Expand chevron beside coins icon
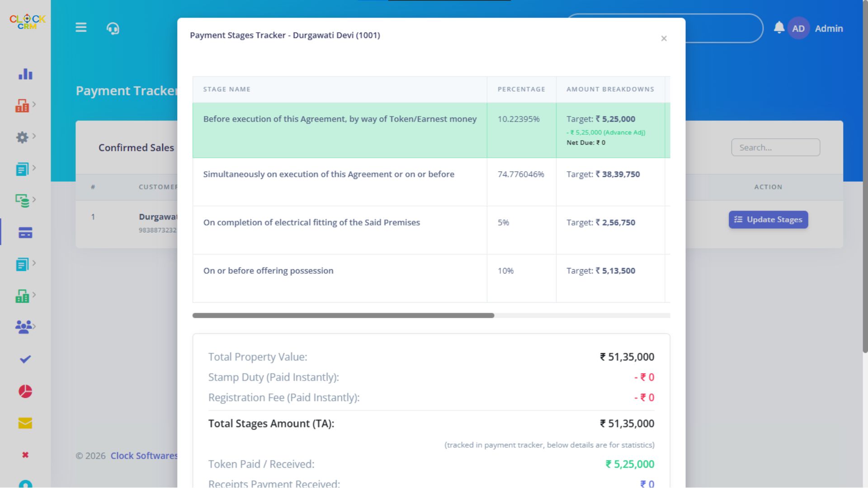The height and width of the screenshot is (488, 868). point(34,199)
